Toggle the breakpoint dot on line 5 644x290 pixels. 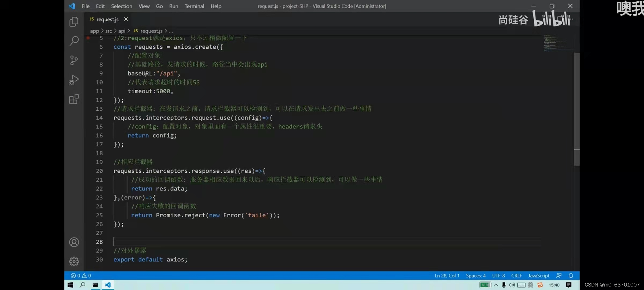point(88,38)
